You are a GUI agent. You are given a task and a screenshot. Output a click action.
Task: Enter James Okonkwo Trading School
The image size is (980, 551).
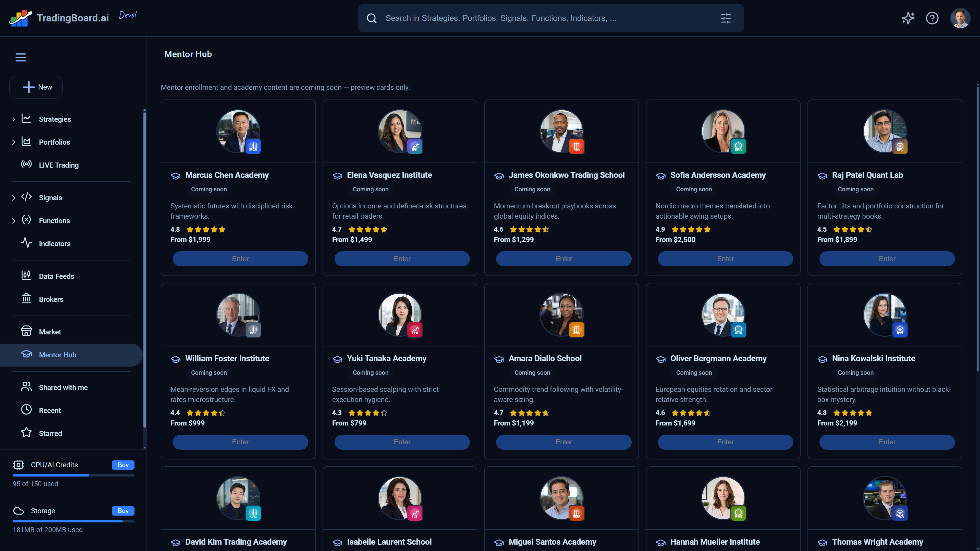[563, 259]
